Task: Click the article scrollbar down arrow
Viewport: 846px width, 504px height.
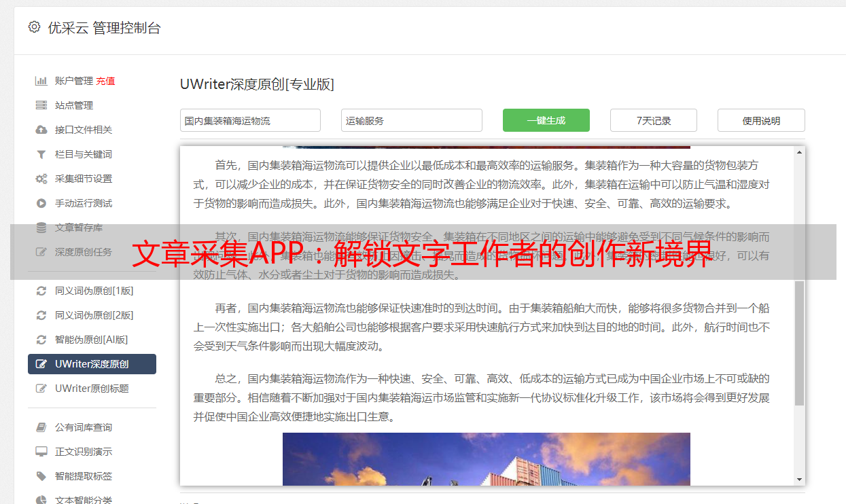Action: click(799, 480)
